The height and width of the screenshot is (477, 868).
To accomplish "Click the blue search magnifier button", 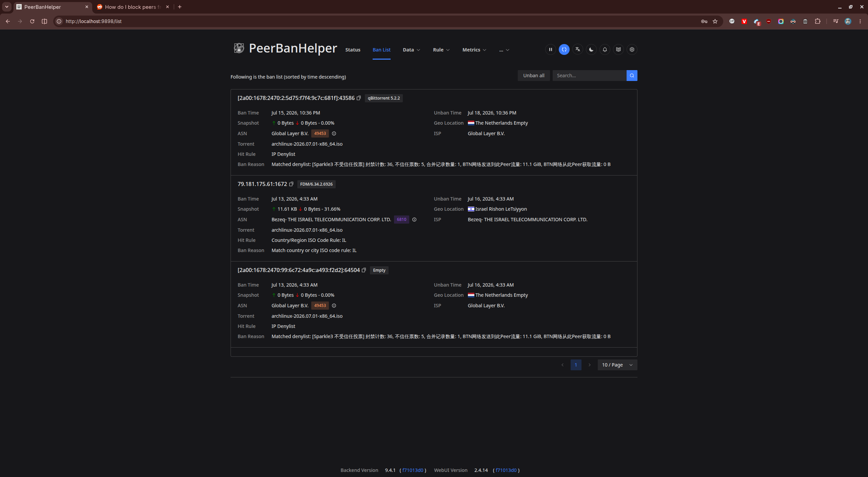I will [x=632, y=76].
